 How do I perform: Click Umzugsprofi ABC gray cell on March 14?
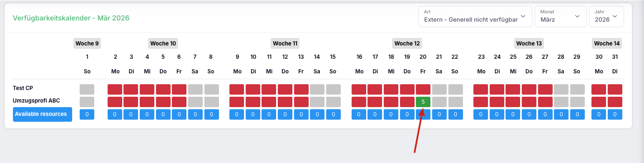tap(317, 102)
